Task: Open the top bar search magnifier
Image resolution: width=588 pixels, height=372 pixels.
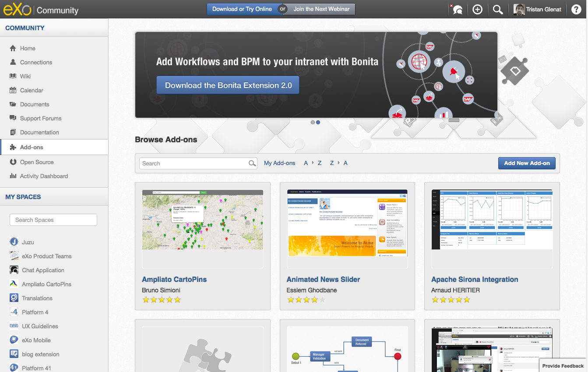Action: (x=498, y=9)
